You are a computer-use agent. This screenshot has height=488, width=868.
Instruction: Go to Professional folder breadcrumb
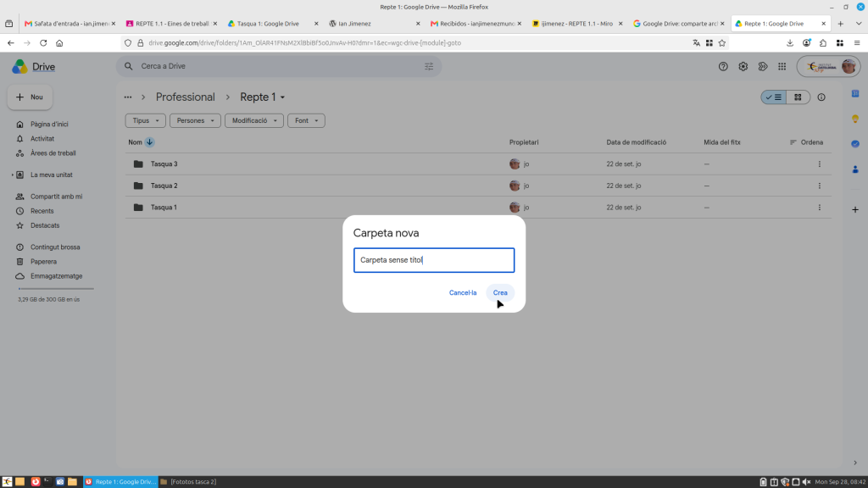coord(185,97)
